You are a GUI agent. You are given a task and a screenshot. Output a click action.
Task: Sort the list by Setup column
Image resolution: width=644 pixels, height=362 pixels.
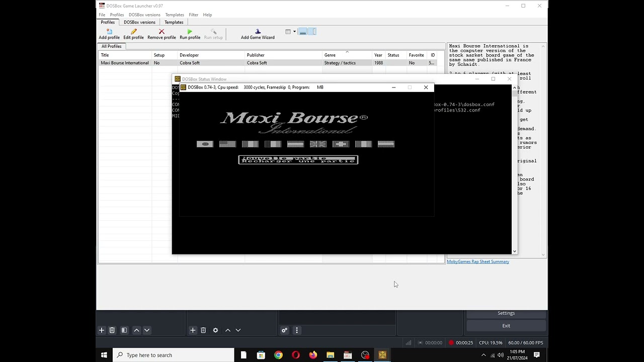coord(165,55)
